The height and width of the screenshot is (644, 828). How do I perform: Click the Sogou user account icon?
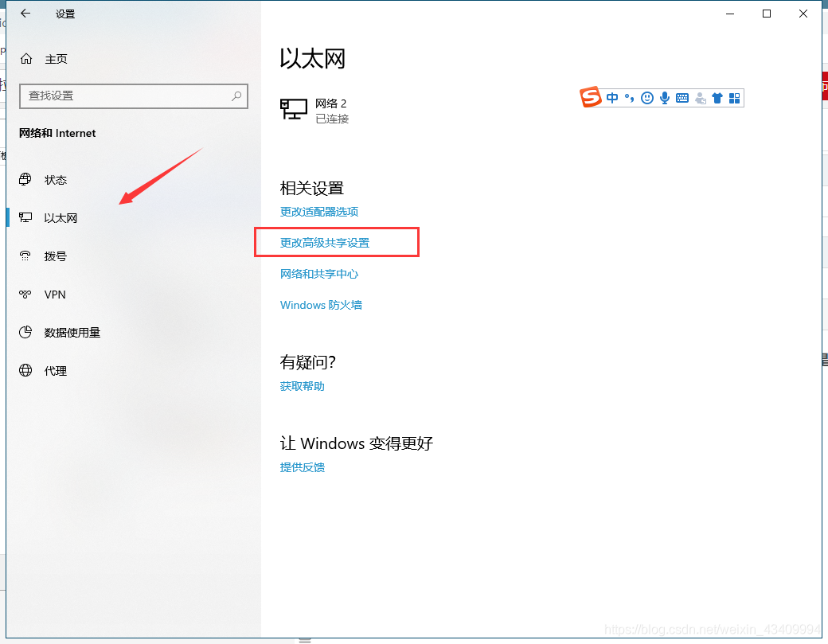point(700,98)
